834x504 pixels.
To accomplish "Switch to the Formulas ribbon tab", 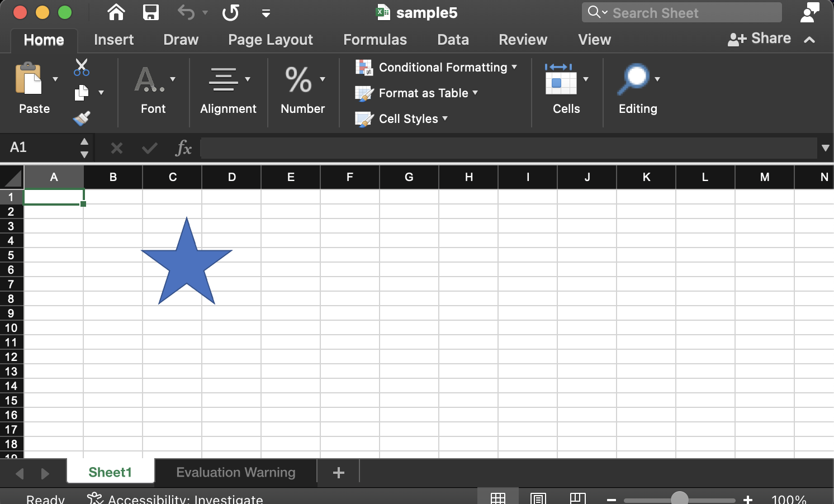I will [375, 39].
